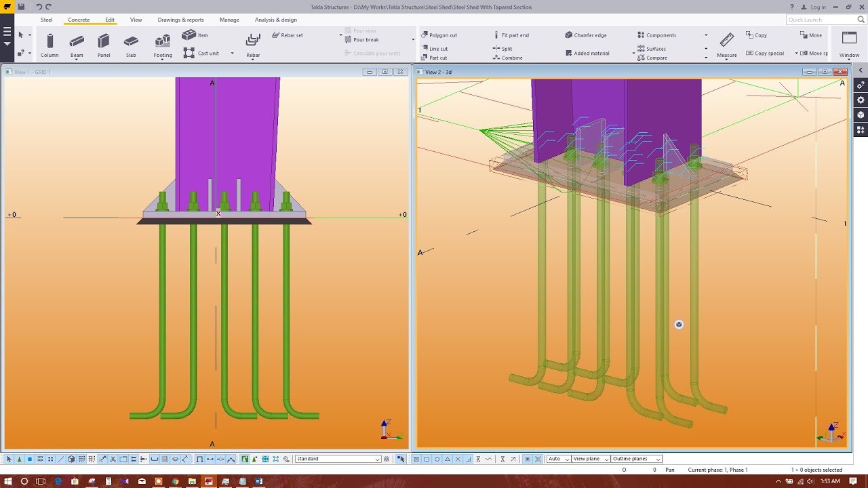The height and width of the screenshot is (488, 868).
Task: Expand the Compare dropdown arrow
Action: point(706,58)
